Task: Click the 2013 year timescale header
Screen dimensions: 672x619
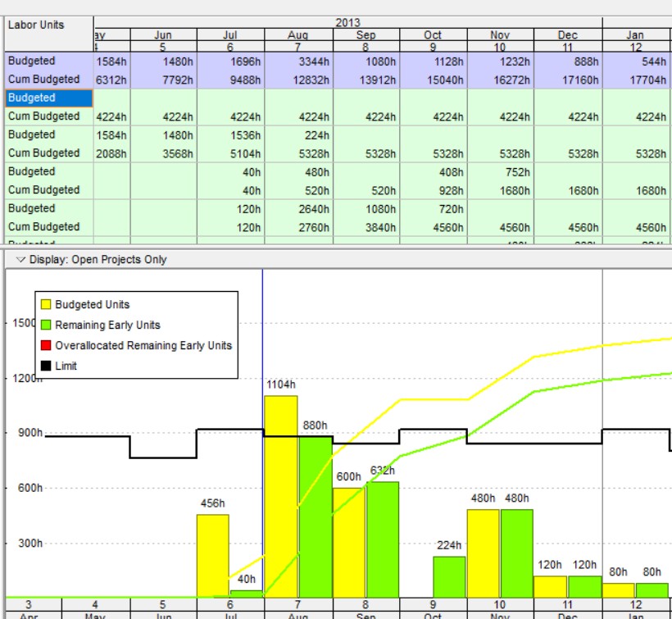Action: coord(347,22)
